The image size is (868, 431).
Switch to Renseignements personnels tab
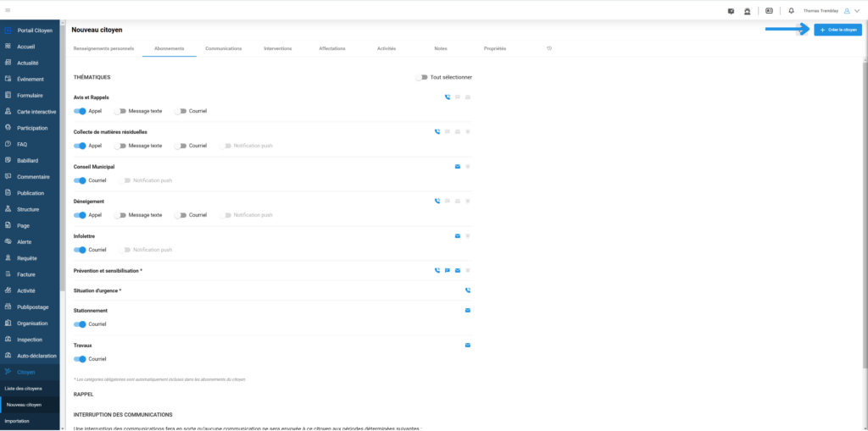pyautogui.click(x=103, y=48)
